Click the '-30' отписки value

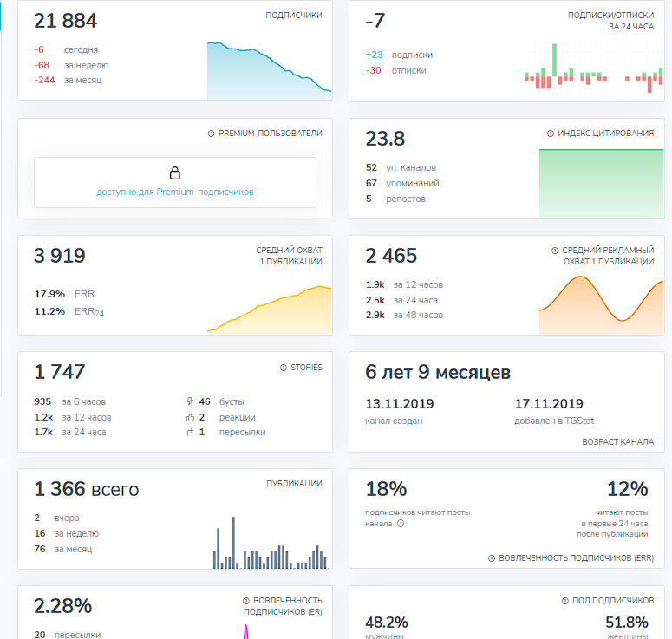(374, 70)
